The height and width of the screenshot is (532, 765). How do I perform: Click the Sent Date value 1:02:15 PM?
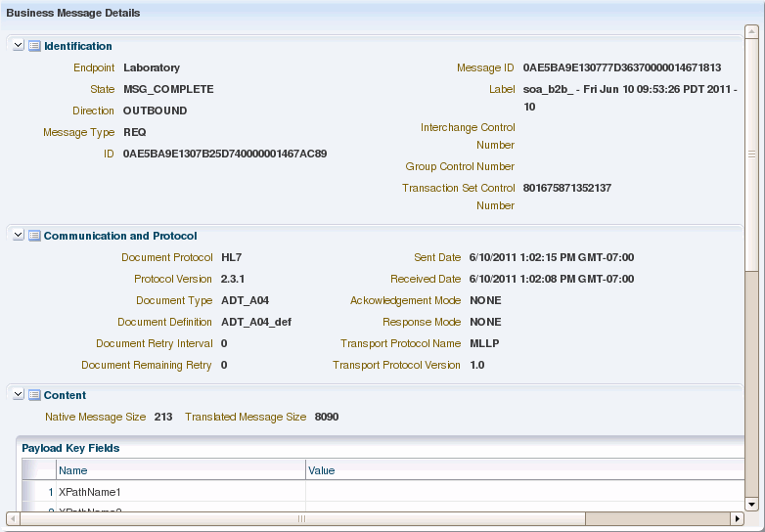coord(552,257)
